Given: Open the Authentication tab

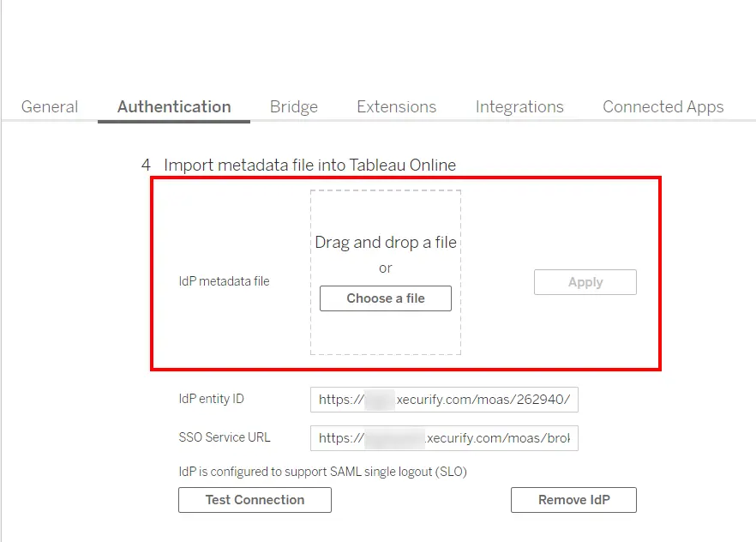Looking at the screenshot, I should pyautogui.click(x=173, y=106).
